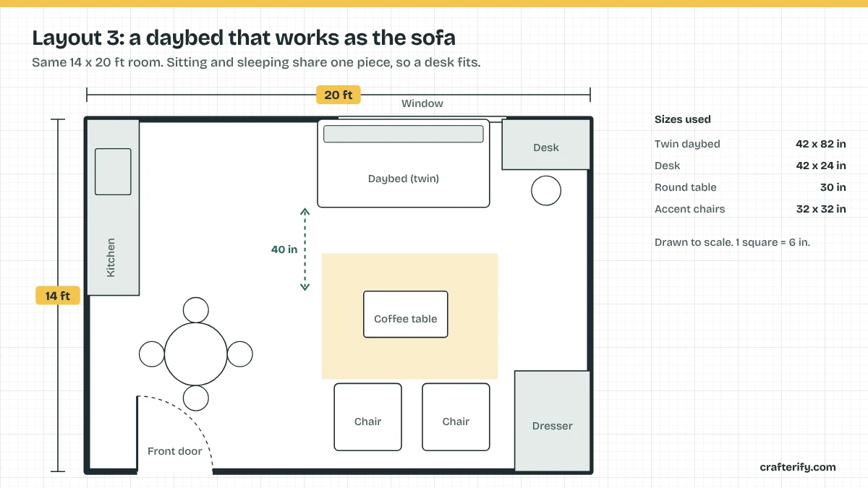Click the Front door label
The image size is (868, 488).
tap(175, 451)
